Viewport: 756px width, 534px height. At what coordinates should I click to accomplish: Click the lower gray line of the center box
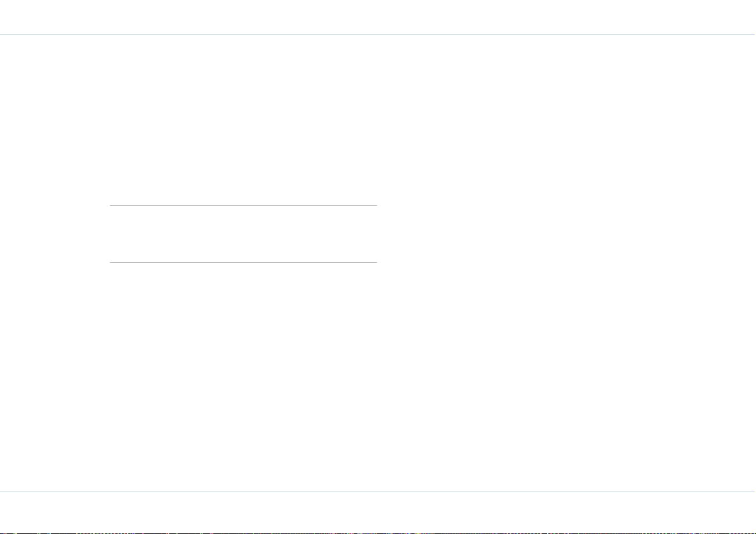pos(243,262)
